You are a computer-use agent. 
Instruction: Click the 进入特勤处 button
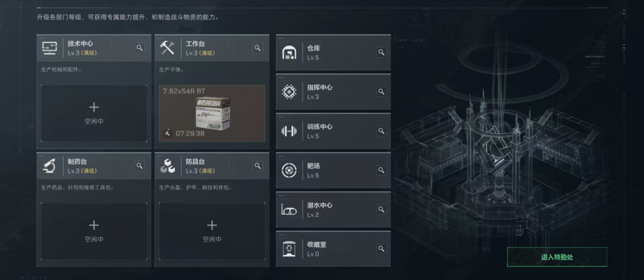click(557, 257)
